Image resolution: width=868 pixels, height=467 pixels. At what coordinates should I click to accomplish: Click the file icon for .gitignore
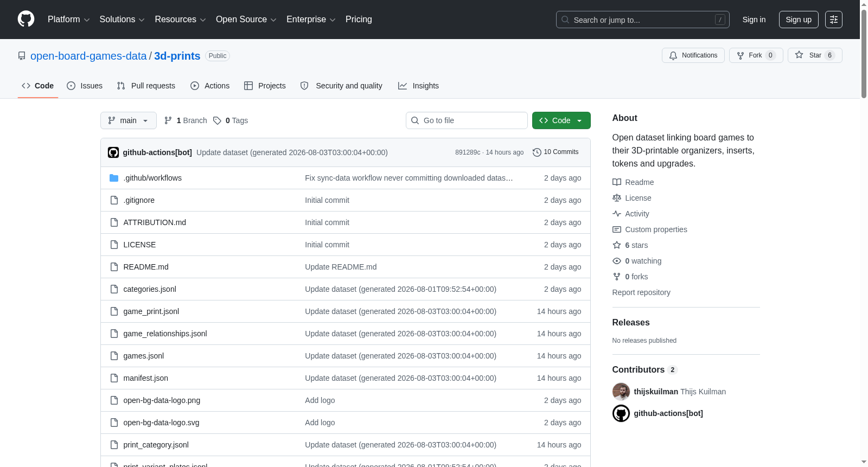click(x=114, y=200)
